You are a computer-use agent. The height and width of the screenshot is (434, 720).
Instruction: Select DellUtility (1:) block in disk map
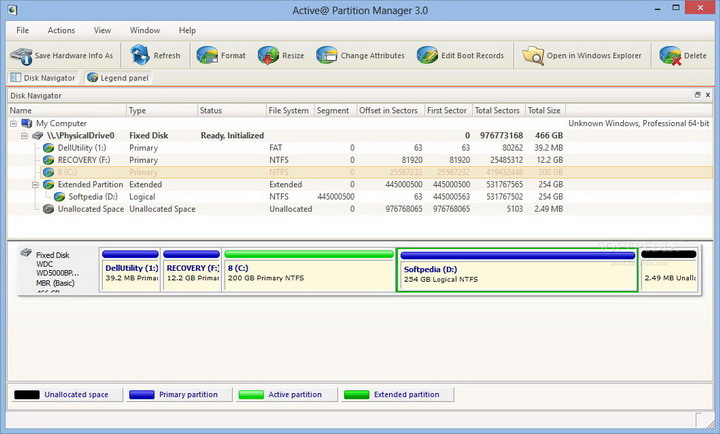pos(130,271)
